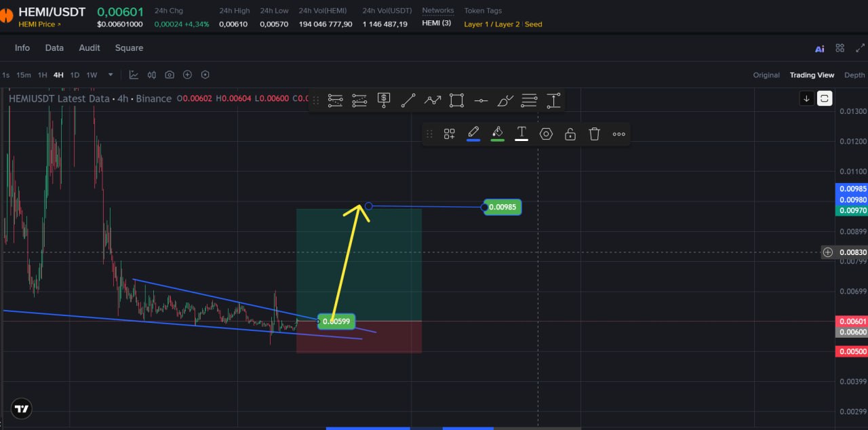Image resolution: width=868 pixels, height=430 pixels.
Task: Click the 24h High value 0,00610
Action: 233,24
